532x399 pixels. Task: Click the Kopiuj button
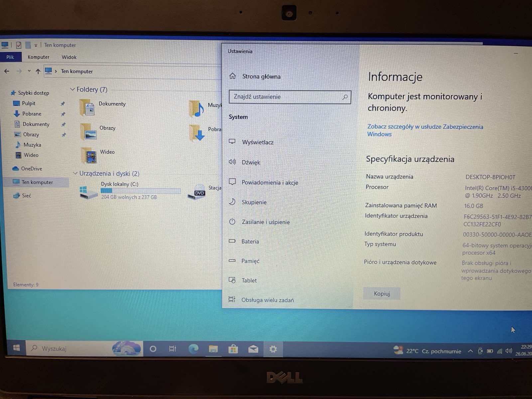(x=382, y=293)
